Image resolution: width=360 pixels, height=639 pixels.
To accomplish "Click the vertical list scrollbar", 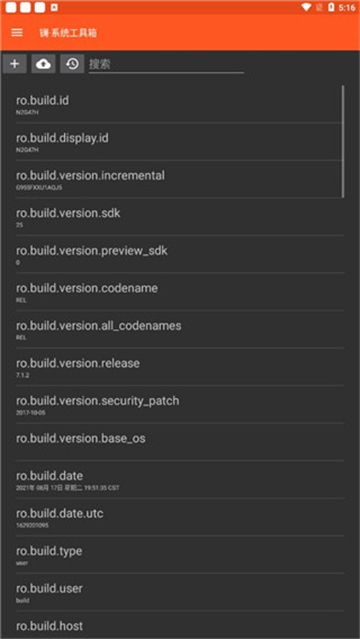I will (x=343, y=141).
